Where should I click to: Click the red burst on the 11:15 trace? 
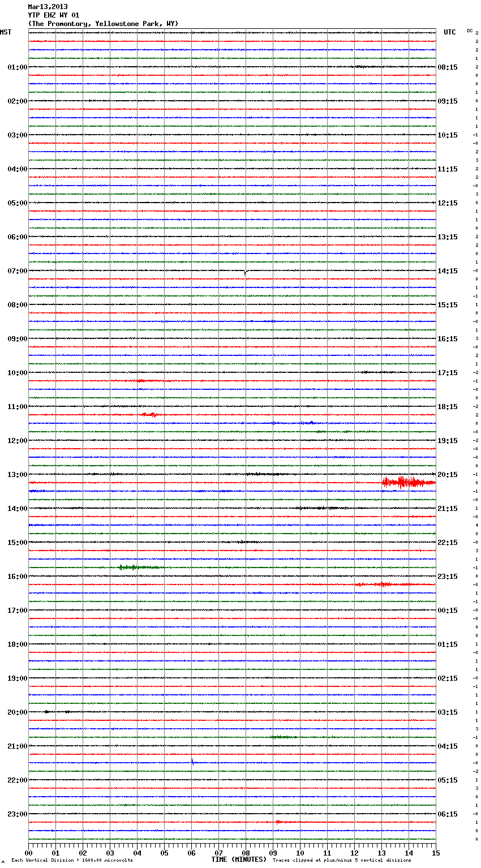coord(151,415)
